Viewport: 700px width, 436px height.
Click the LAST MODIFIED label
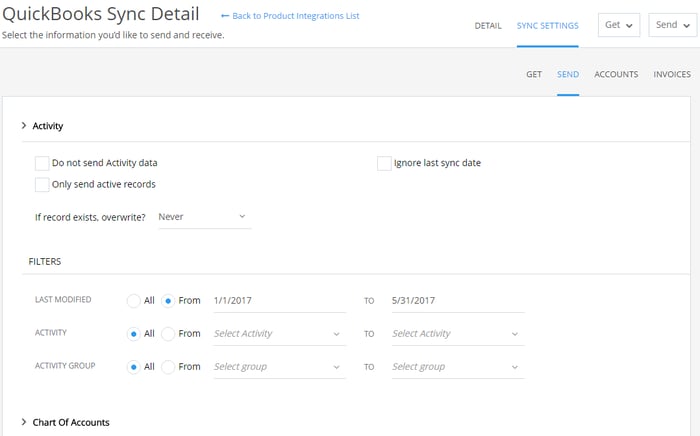coord(63,299)
